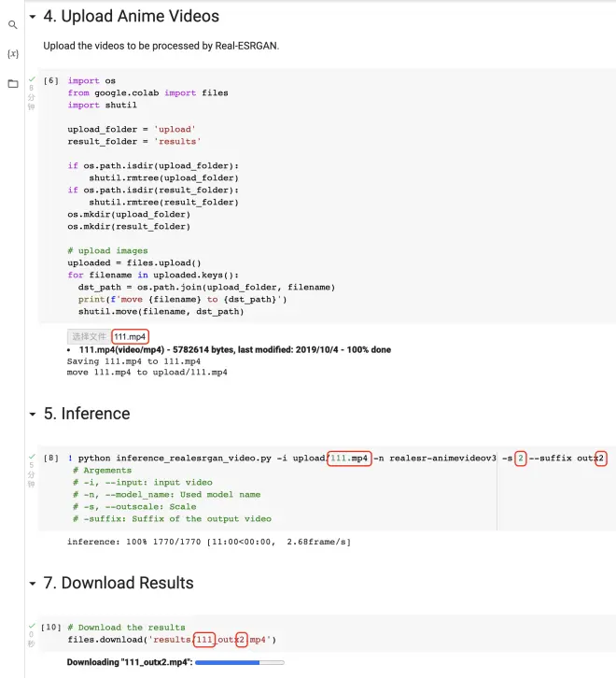Click the run status checkmark of cell [6]
Viewport: 616px width, 678px height.
32,79
